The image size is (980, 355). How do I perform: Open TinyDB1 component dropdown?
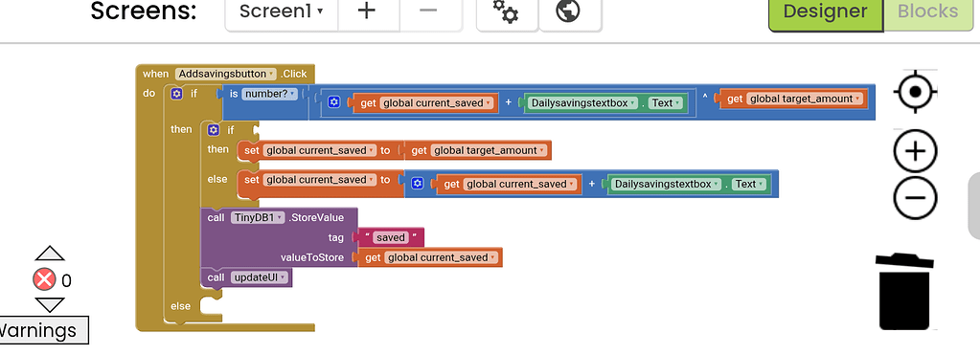click(258, 218)
